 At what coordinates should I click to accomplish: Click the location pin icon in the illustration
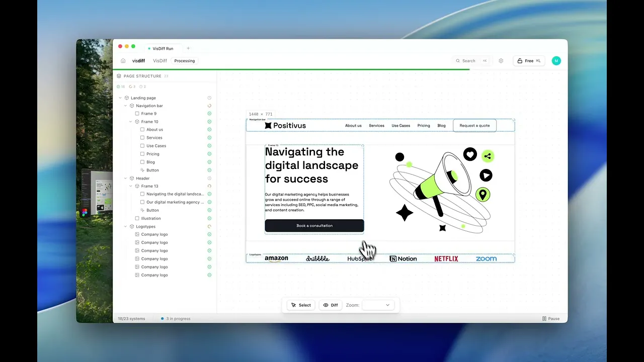point(482,195)
